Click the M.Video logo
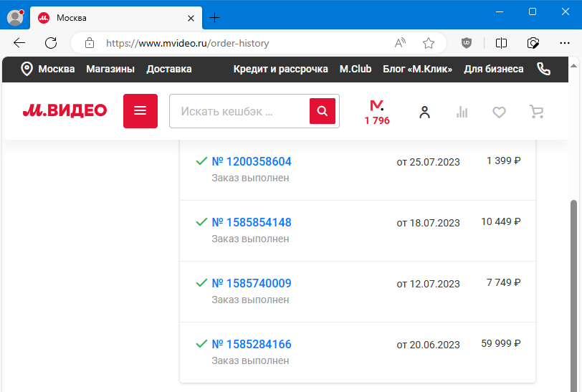 pyautogui.click(x=65, y=111)
